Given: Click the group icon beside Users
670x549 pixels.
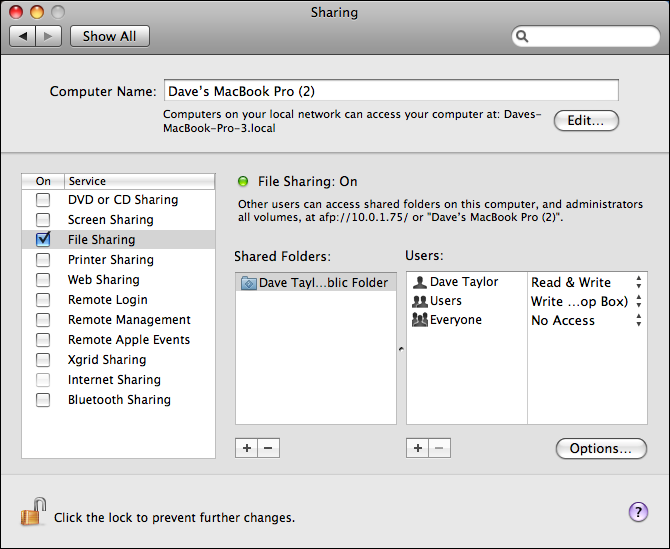Looking at the screenshot, I should [420, 301].
